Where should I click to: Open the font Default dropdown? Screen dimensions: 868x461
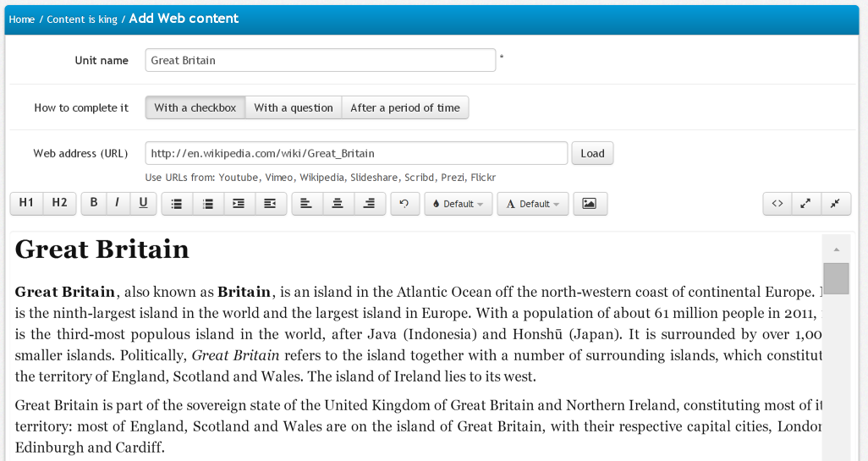point(532,204)
